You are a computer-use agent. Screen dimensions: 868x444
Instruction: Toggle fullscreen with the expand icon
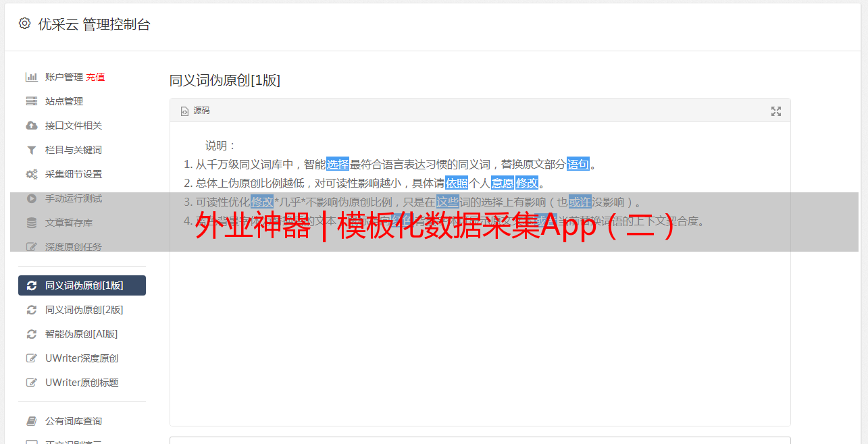tap(776, 111)
